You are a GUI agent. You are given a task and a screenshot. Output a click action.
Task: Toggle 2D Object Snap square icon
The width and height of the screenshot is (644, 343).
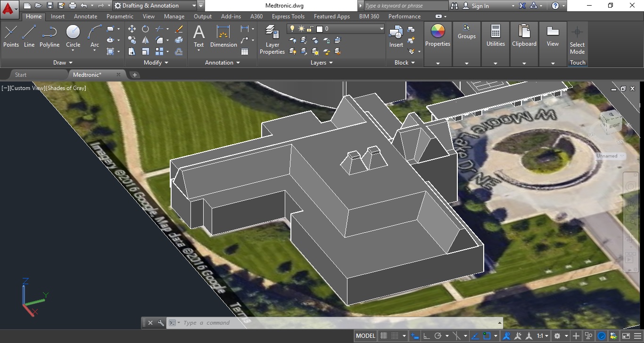(x=487, y=336)
